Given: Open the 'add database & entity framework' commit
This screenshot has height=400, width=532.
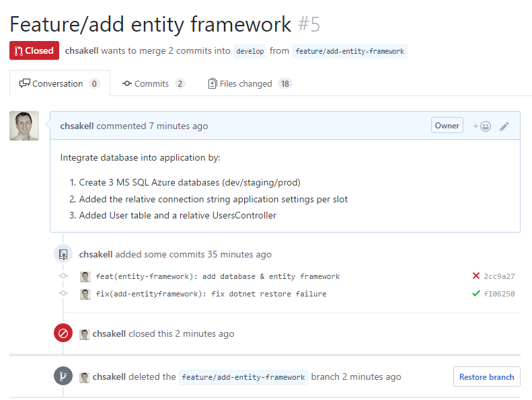Looking at the screenshot, I should click(x=218, y=276).
